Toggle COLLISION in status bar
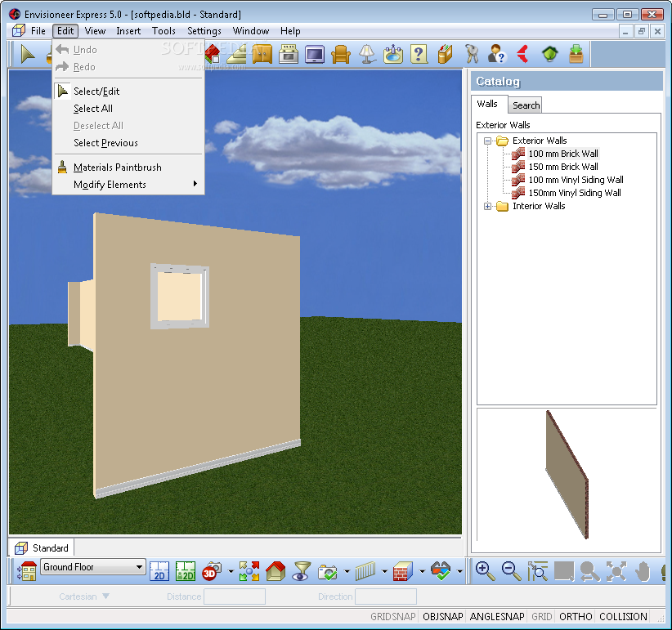 tap(623, 616)
